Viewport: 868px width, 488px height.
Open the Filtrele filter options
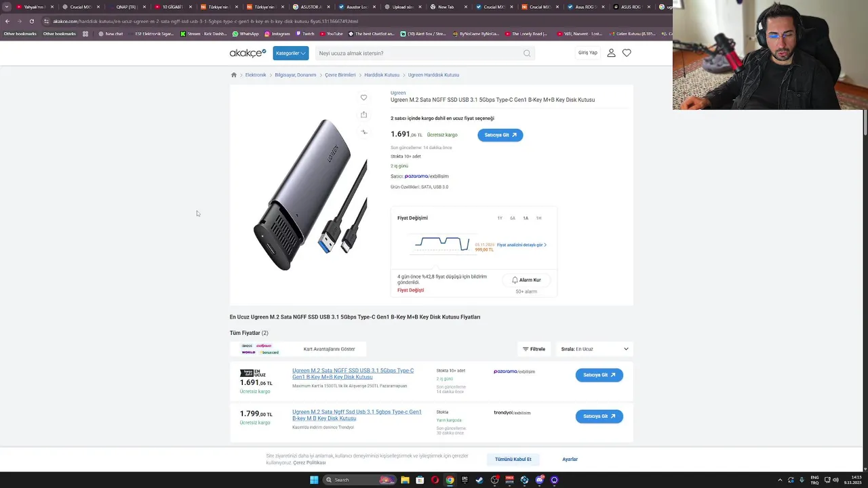[x=534, y=349]
